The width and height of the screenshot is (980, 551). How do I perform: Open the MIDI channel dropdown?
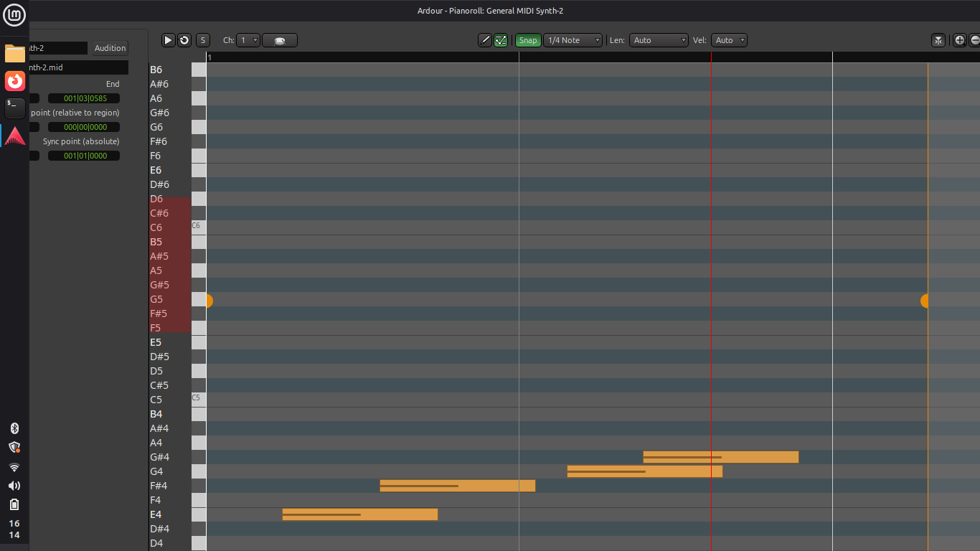tap(248, 40)
